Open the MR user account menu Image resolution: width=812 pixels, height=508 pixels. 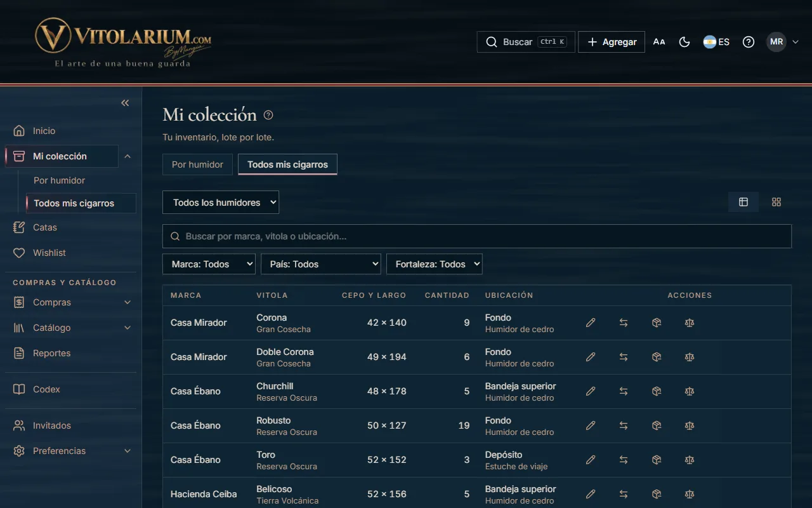(782, 42)
